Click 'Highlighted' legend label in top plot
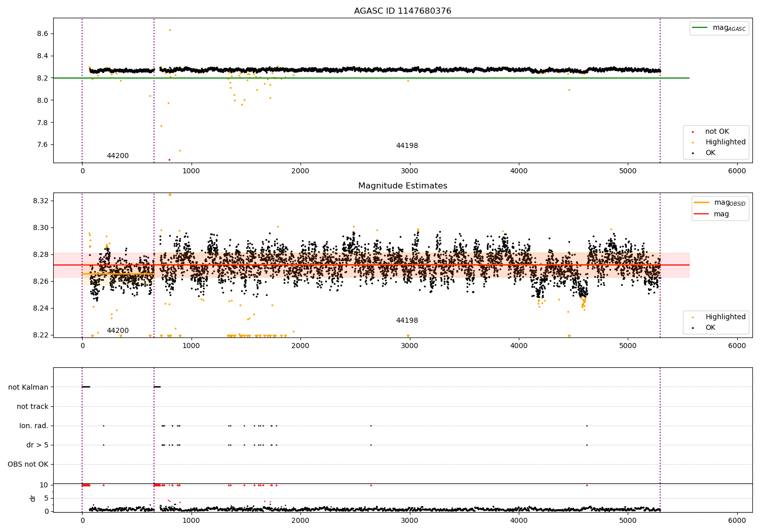 coord(726,142)
